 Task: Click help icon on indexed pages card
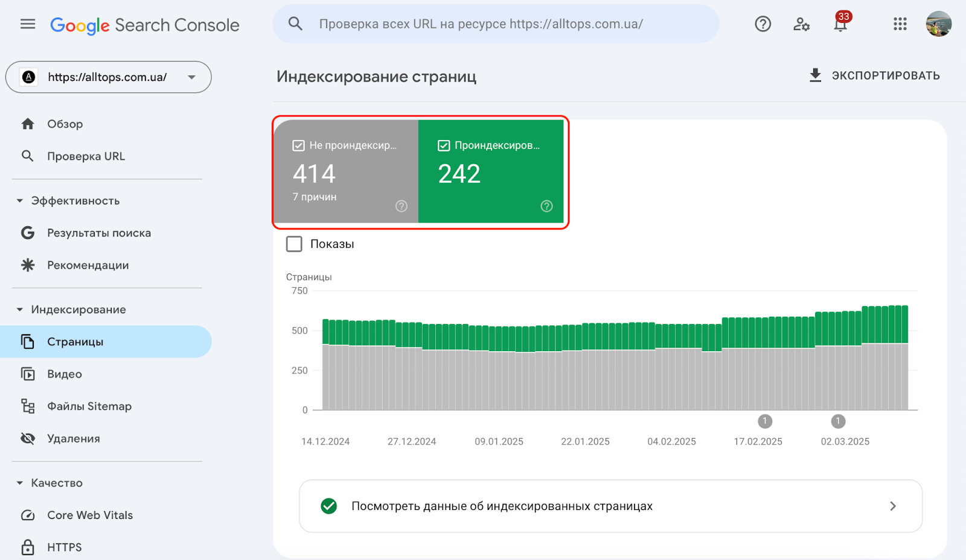click(546, 206)
